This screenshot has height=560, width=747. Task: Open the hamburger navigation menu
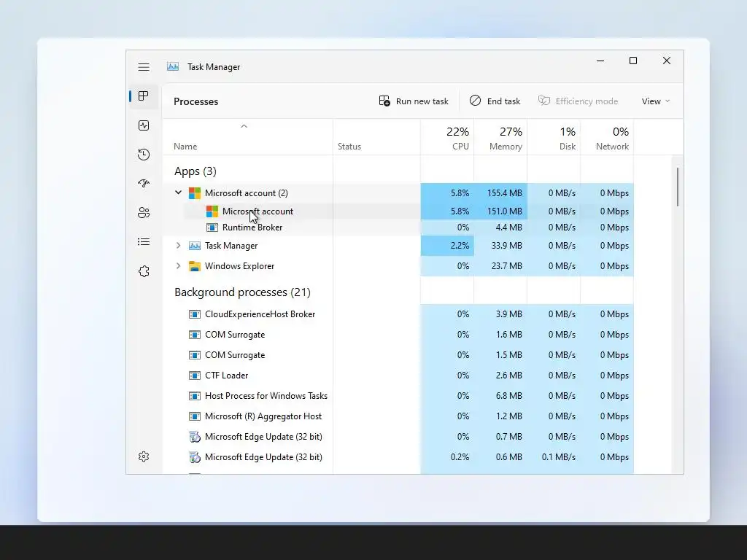point(144,67)
